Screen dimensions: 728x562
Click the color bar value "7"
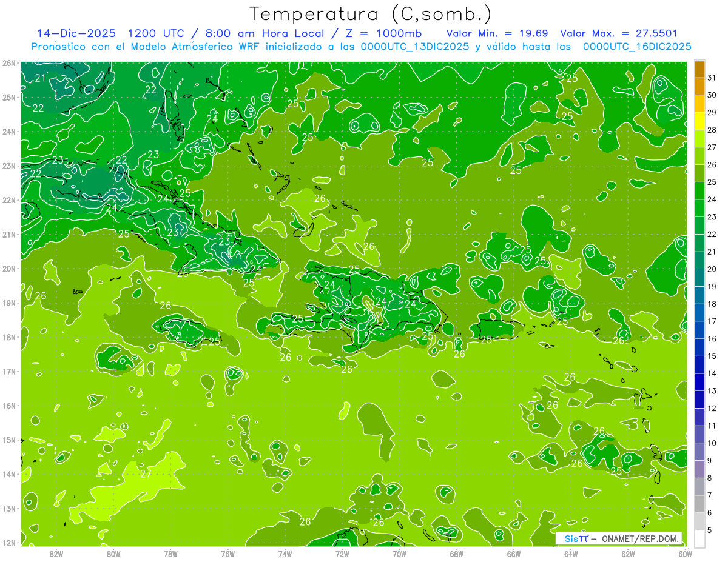click(x=710, y=495)
